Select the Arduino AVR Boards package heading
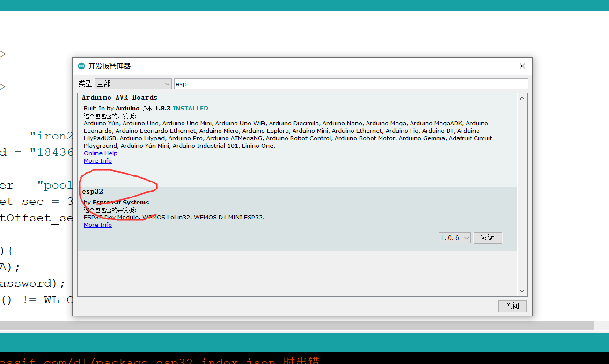The width and height of the screenshot is (609, 364). [119, 97]
